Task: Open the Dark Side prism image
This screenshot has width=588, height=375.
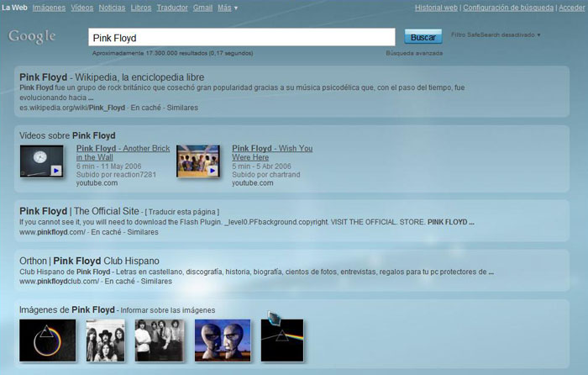Action: point(282,341)
